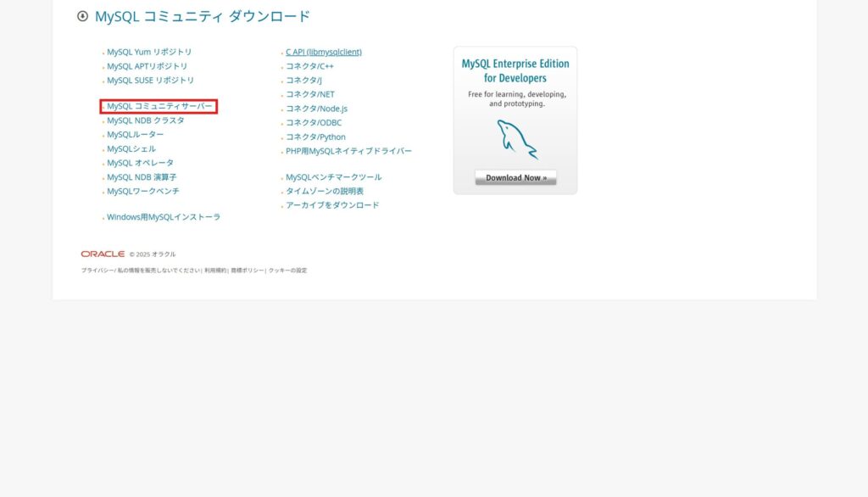This screenshot has height=497, width=868.
Task: Open the MySQL コミュニティサーバー link
Action: tap(159, 106)
